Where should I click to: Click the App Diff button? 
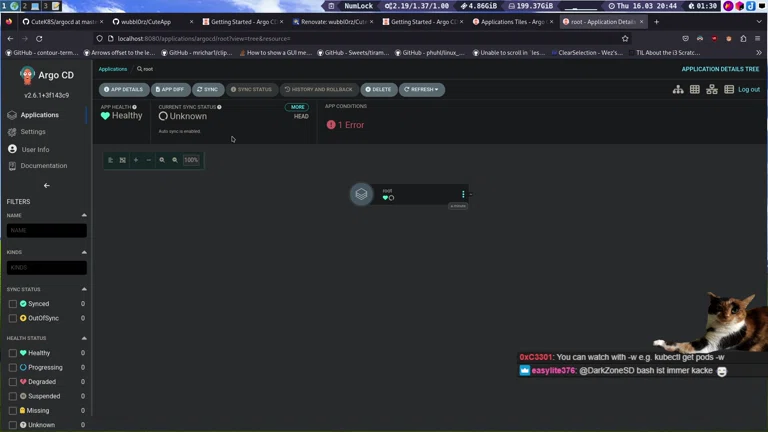(170, 90)
